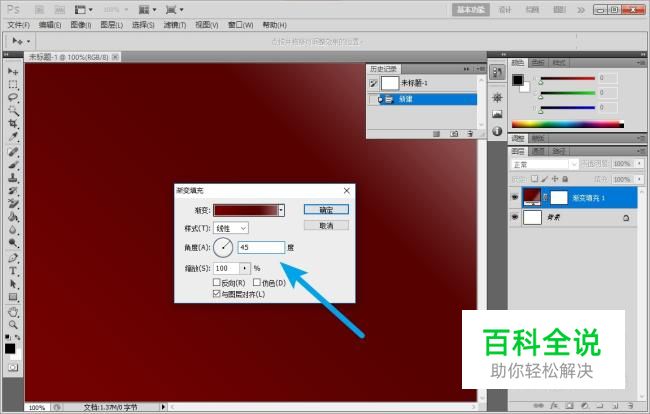Open the 文件(F) menu

[19, 25]
